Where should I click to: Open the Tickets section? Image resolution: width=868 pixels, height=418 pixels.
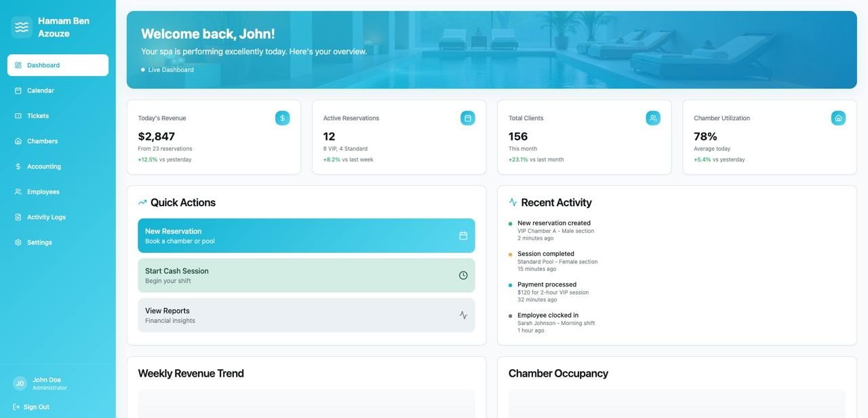(x=58, y=116)
